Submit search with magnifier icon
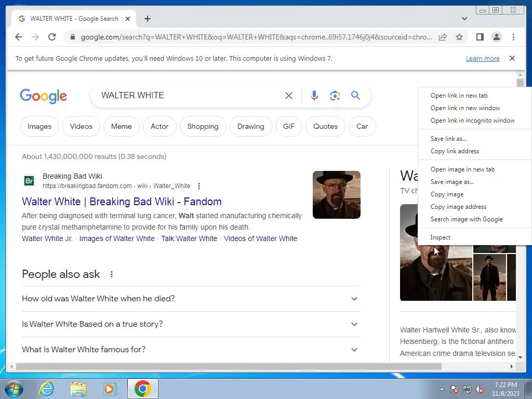Screen dimensions: 532x399 355,96
